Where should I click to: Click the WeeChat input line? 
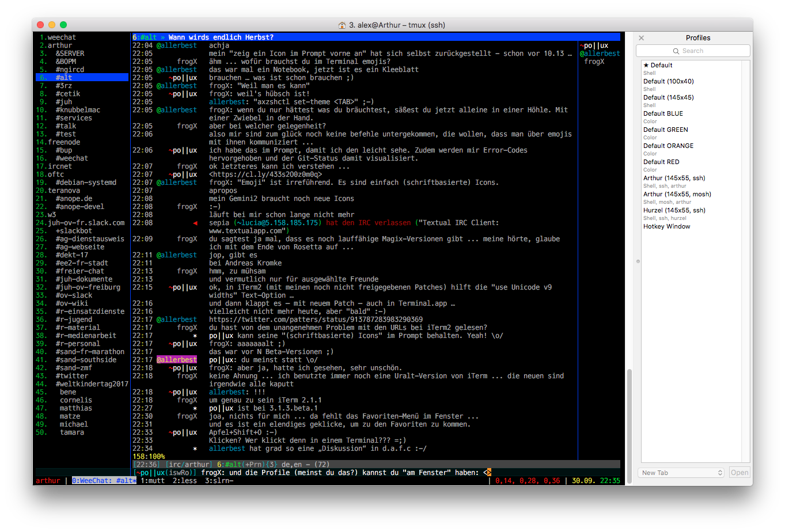(x=376, y=473)
